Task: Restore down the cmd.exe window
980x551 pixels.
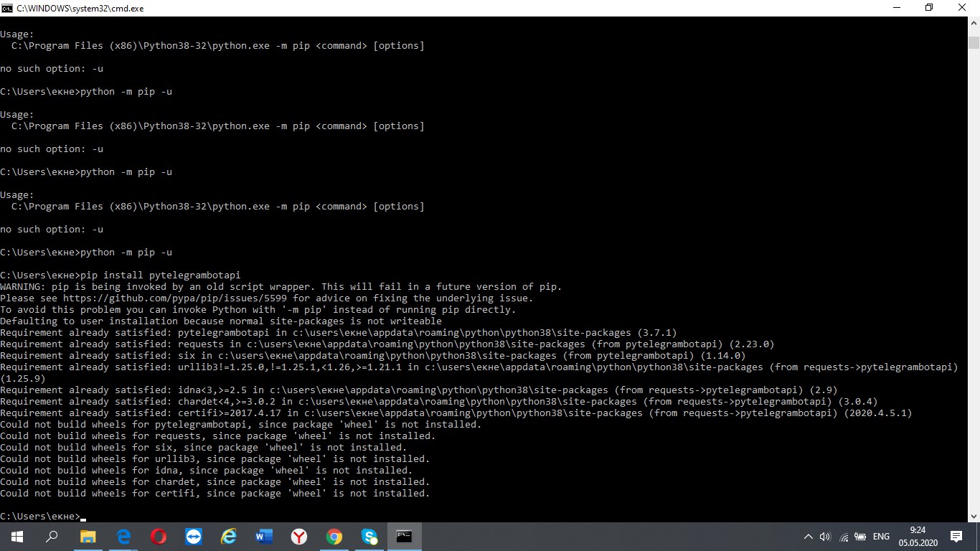Action: click(929, 7)
